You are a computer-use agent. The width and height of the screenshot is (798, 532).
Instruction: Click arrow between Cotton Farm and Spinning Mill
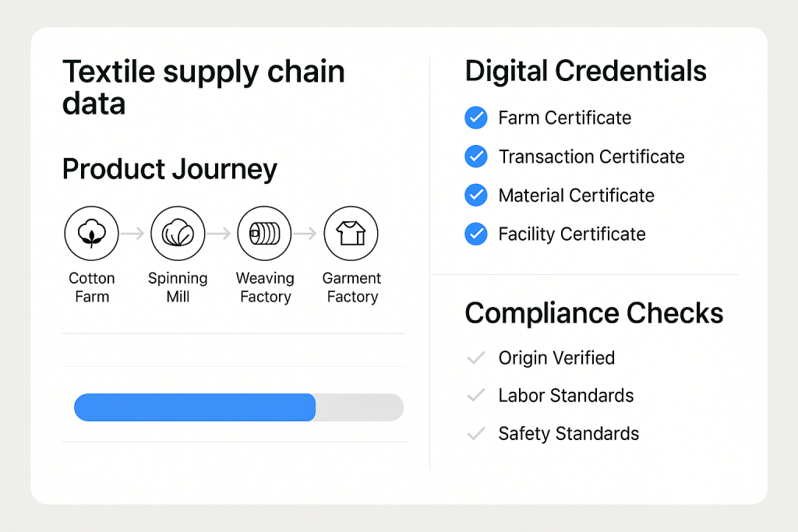[134, 233]
